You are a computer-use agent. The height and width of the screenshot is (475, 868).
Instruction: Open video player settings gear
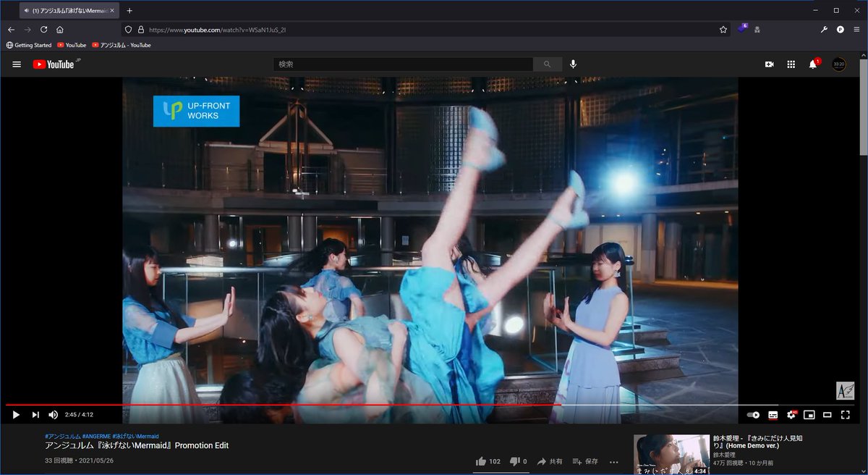791,415
